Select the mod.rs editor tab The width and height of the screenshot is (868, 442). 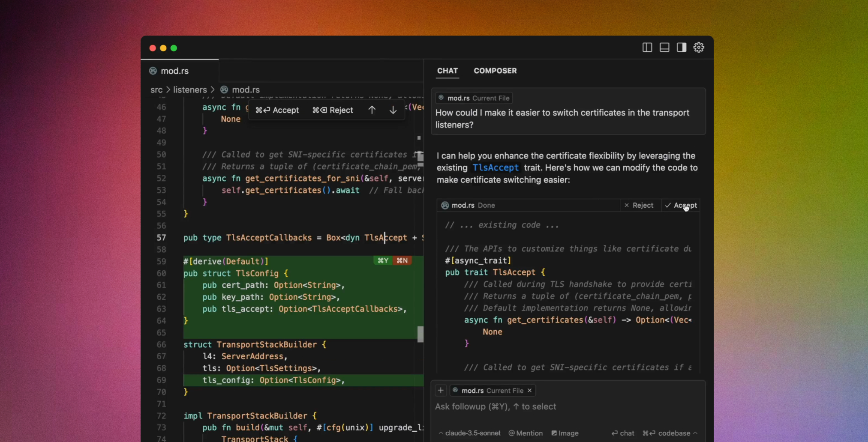174,71
